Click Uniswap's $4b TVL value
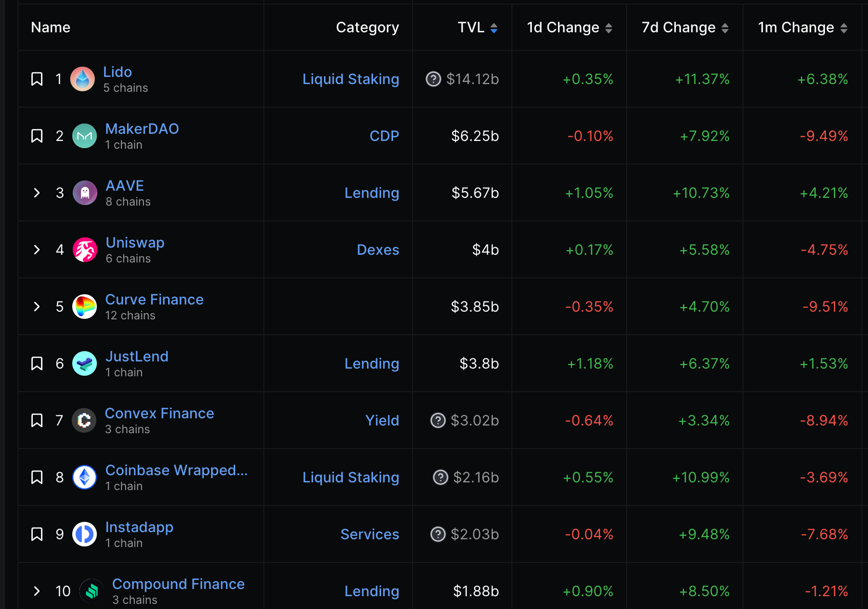 (x=485, y=250)
